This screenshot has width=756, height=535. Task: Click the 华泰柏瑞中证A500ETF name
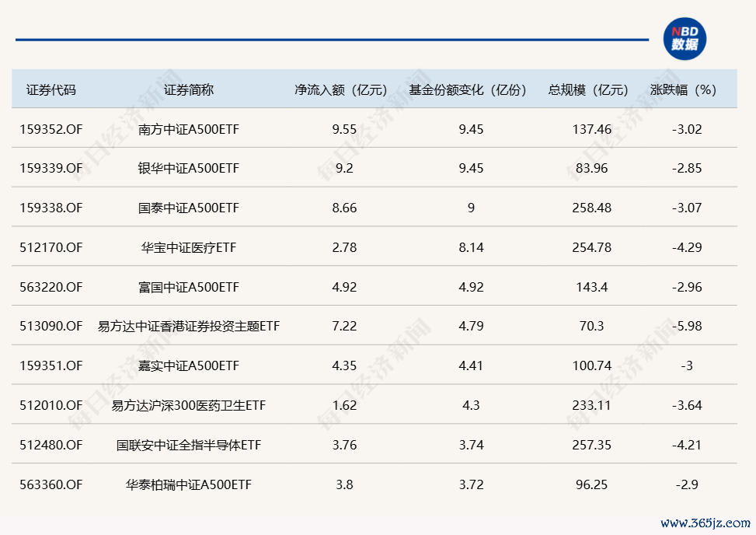coord(189,484)
